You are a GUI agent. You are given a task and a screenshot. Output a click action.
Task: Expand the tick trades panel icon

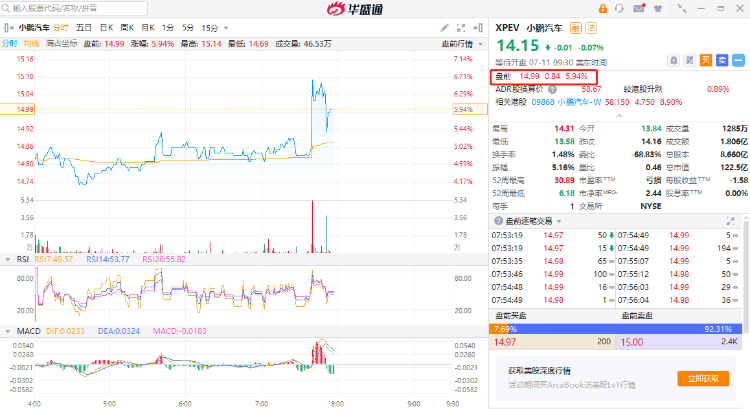[x=730, y=221]
